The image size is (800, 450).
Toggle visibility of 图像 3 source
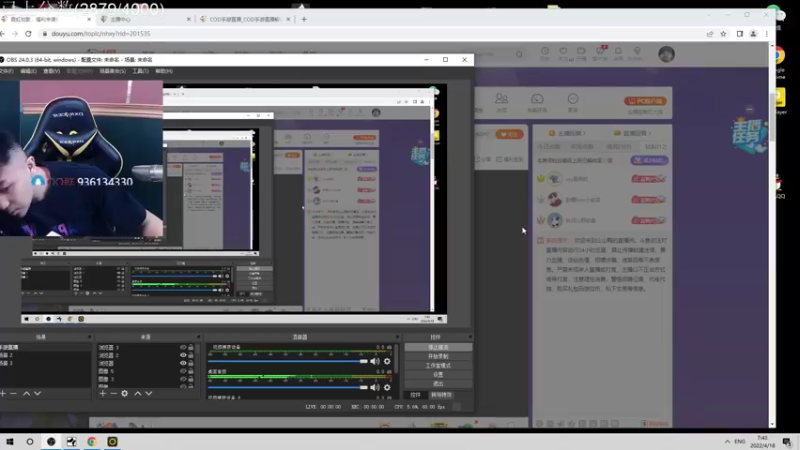pos(183,379)
